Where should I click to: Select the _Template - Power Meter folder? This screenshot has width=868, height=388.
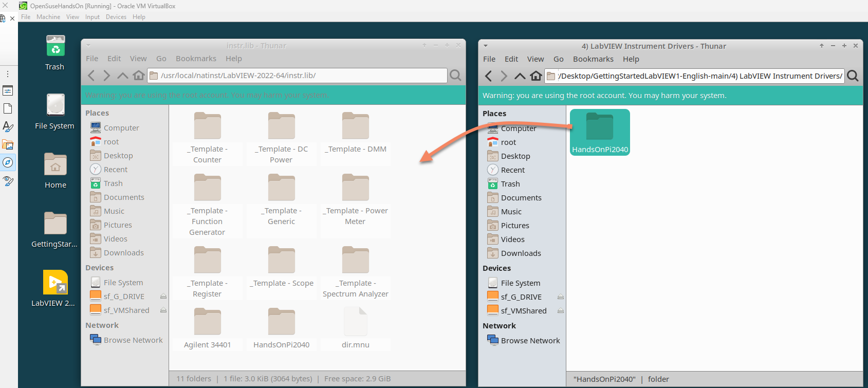coord(356,199)
